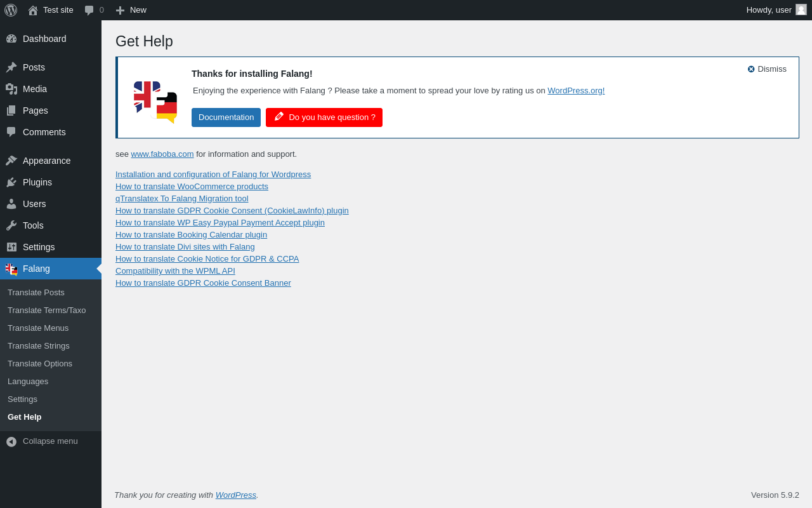Open How to translate Divi sites link
Screen dimensions: 812x508
pyautogui.click(x=185, y=247)
